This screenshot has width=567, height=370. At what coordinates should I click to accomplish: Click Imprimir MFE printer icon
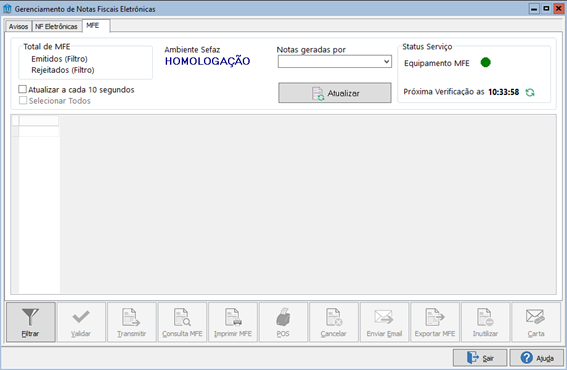(x=233, y=322)
